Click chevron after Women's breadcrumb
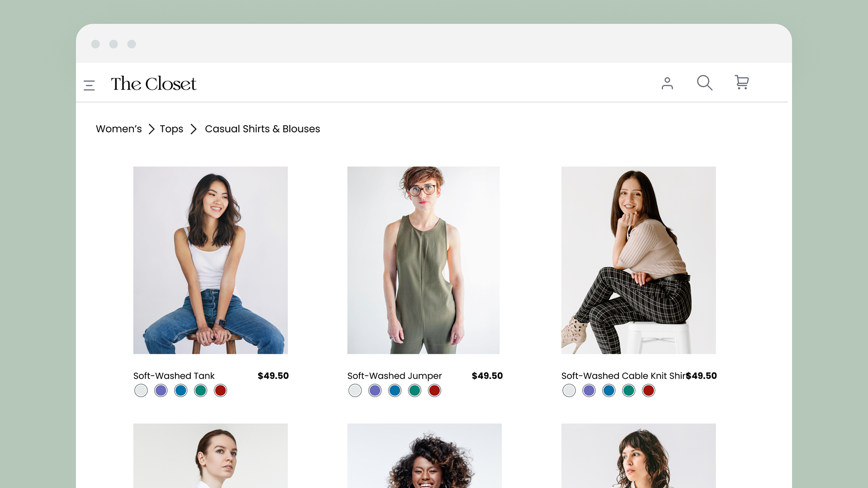Screen dimensions: 868x488 click(x=151, y=129)
